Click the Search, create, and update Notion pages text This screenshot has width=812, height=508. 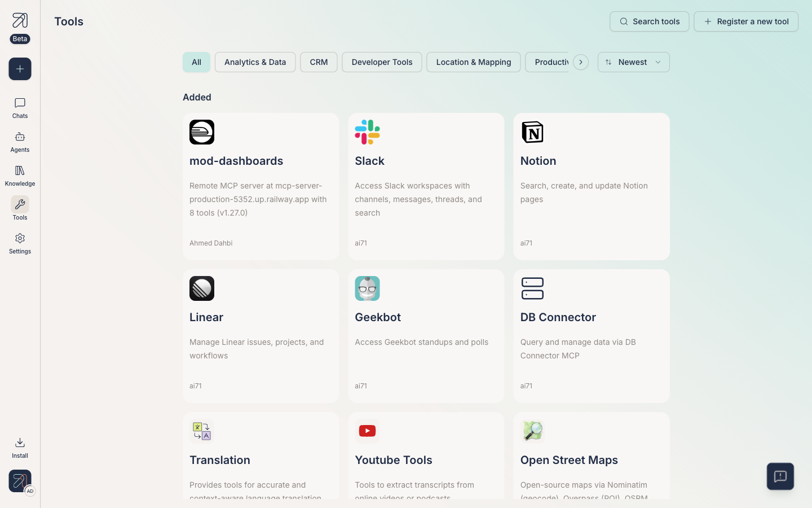(584, 192)
